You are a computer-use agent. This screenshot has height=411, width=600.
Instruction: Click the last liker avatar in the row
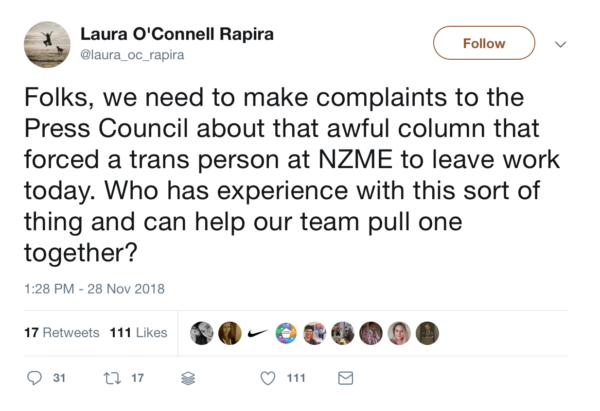[x=427, y=333]
